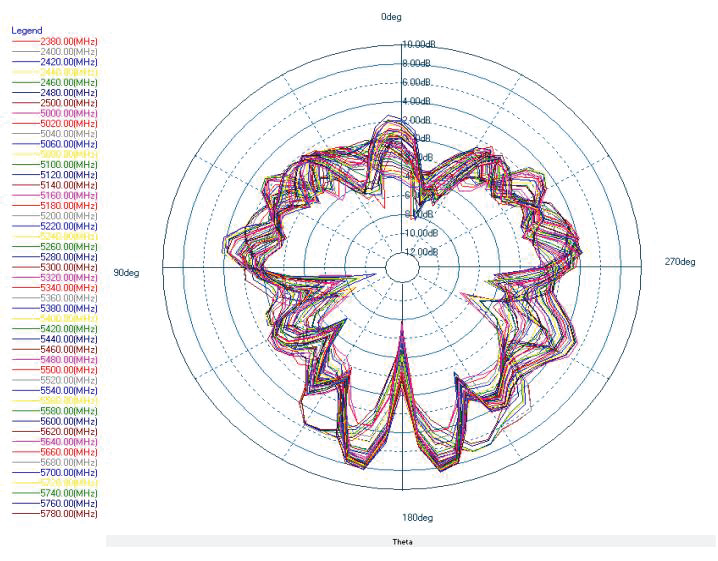The width and height of the screenshot is (718, 561).
Task: Click the 2500.00(MHz) legend item
Action: 68,103
